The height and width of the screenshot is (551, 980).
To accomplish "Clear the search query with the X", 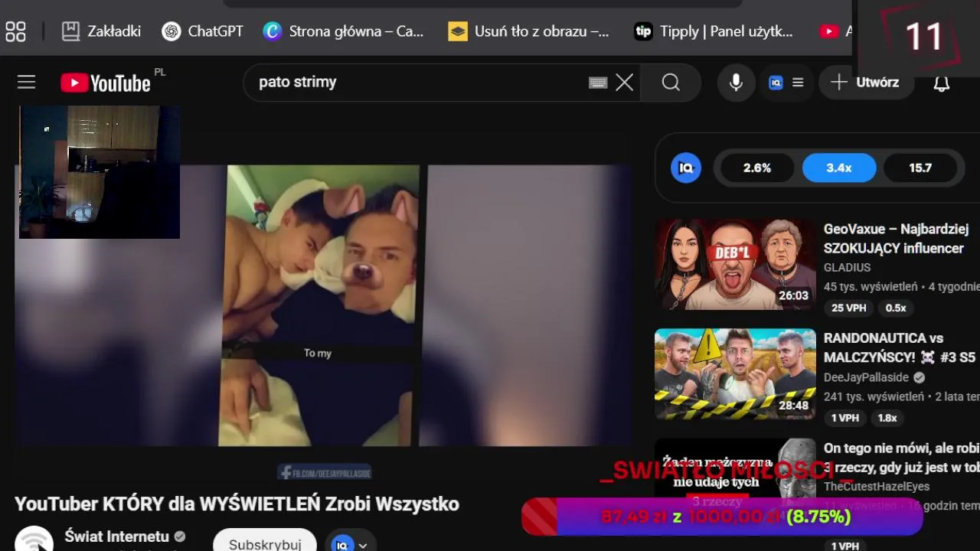I will [625, 83].
